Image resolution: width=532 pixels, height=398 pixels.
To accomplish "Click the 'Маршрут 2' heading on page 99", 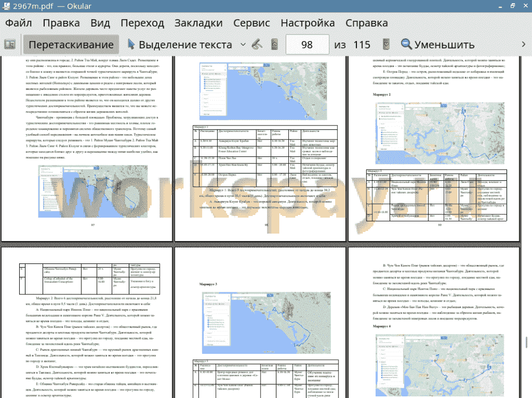I will pos(381,95).
